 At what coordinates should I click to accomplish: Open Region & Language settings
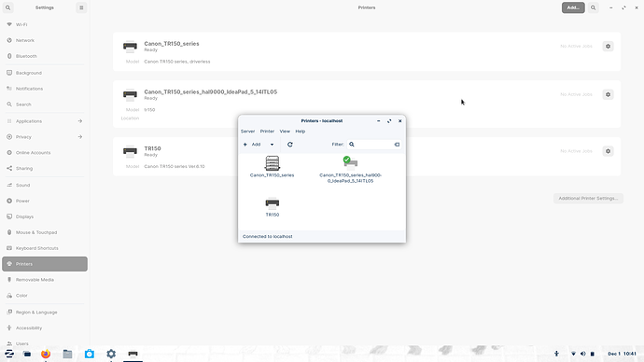pyautogui.click(x=45, y=313)
